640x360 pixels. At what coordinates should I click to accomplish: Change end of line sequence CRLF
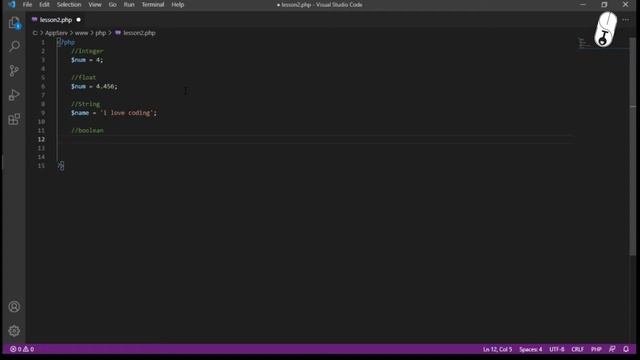point(577,349)
